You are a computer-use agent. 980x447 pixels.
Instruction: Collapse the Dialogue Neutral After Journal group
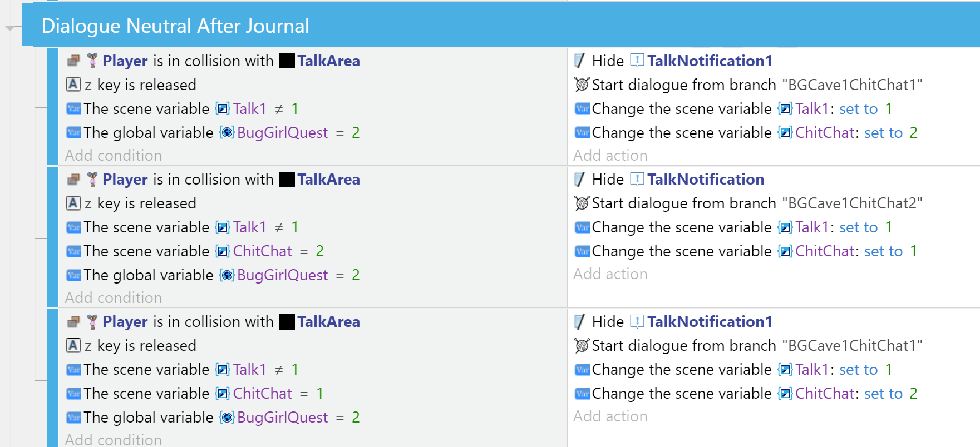coord(10,27)
